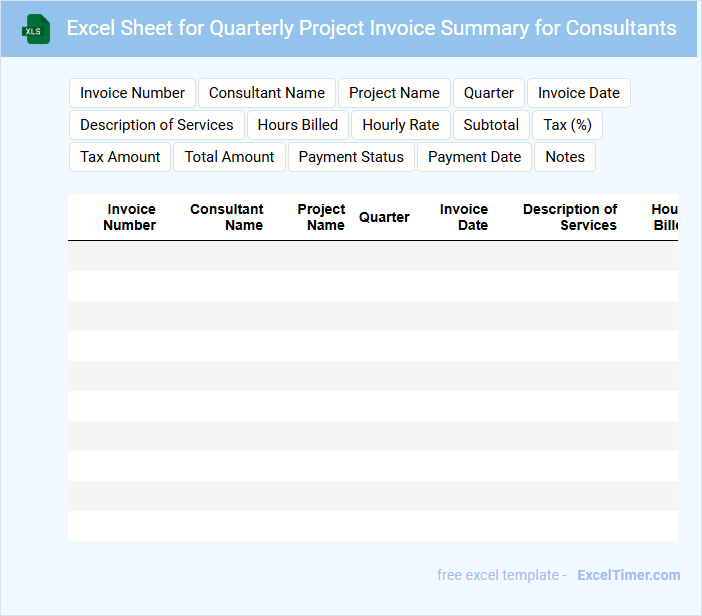
Task: Click the Payment Status tag
Action: pyautogui.click(x=351, y=157)
